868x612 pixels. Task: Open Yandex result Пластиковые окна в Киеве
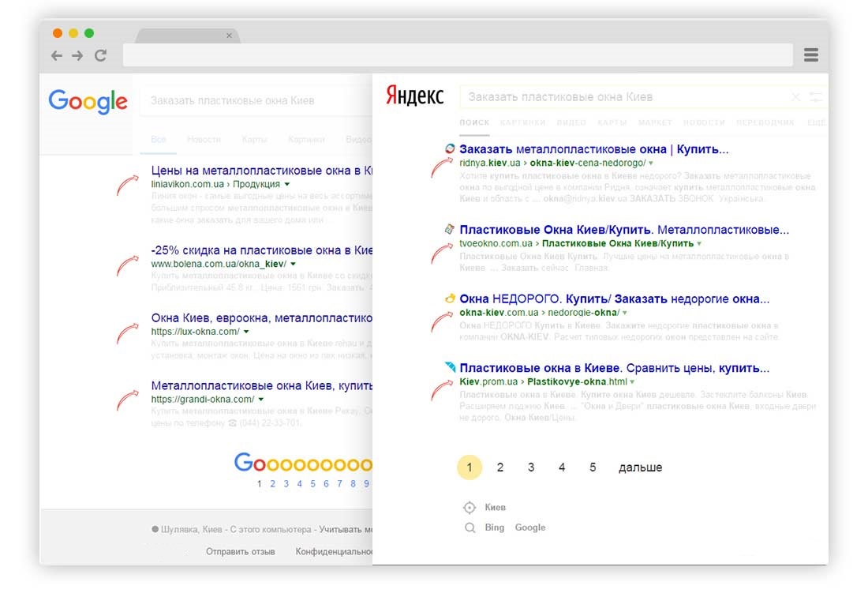(x=615, y=368)
